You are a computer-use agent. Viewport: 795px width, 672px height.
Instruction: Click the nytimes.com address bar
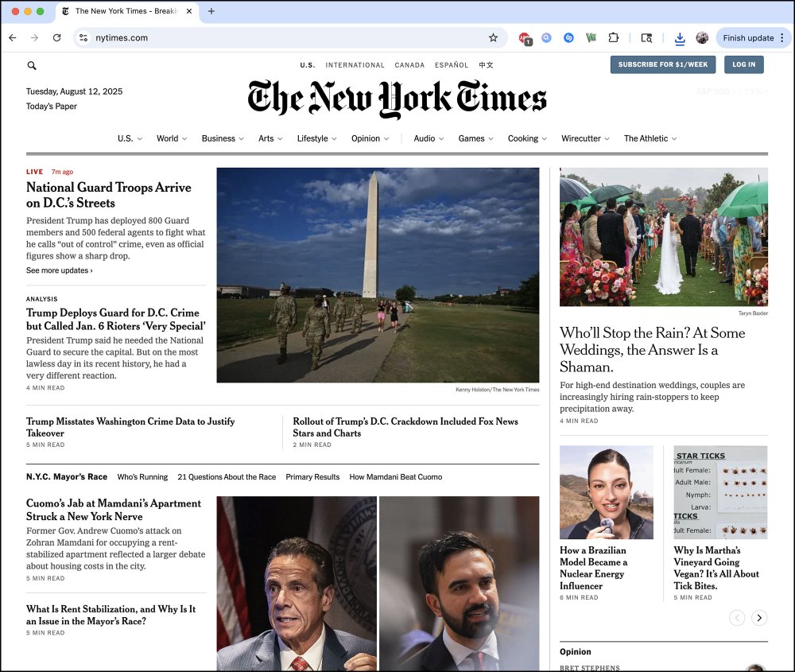pos(289,37)
